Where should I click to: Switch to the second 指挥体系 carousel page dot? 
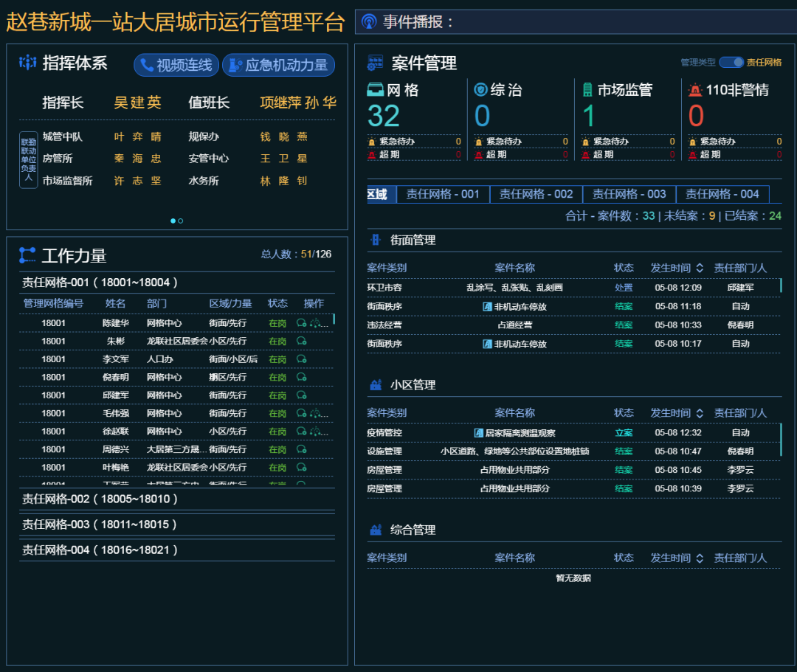tap(181, 221)
